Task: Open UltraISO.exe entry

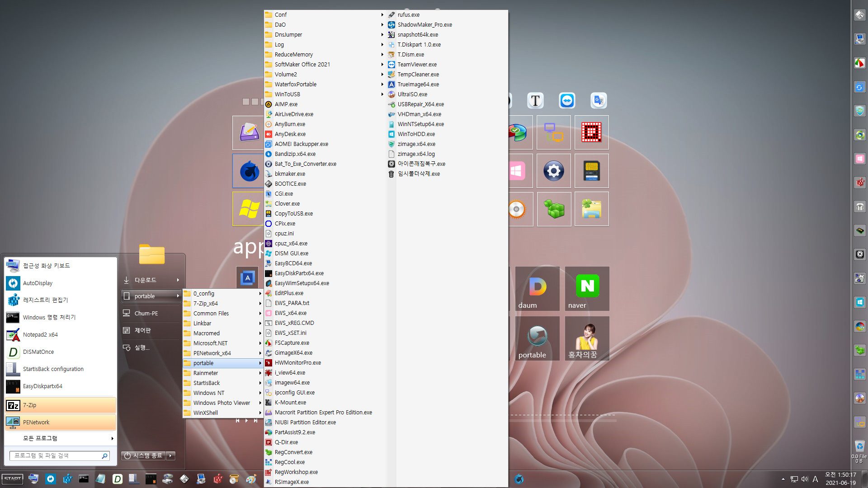Action: (412, 94)
